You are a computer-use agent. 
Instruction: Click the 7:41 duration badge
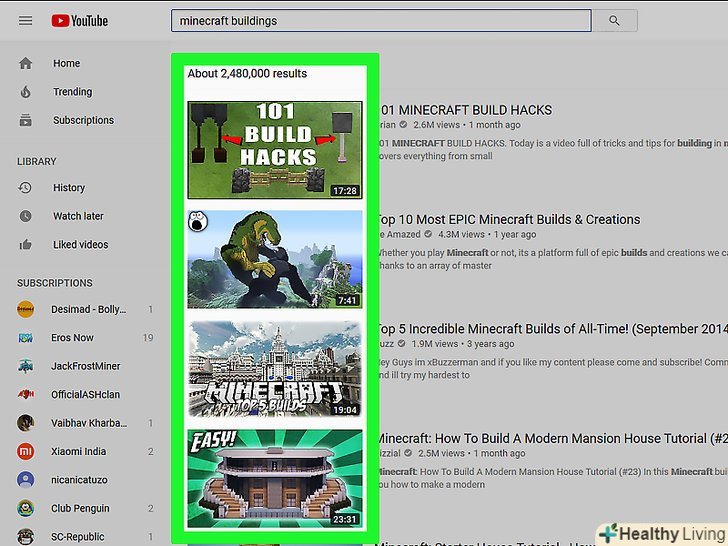point(347,300)
